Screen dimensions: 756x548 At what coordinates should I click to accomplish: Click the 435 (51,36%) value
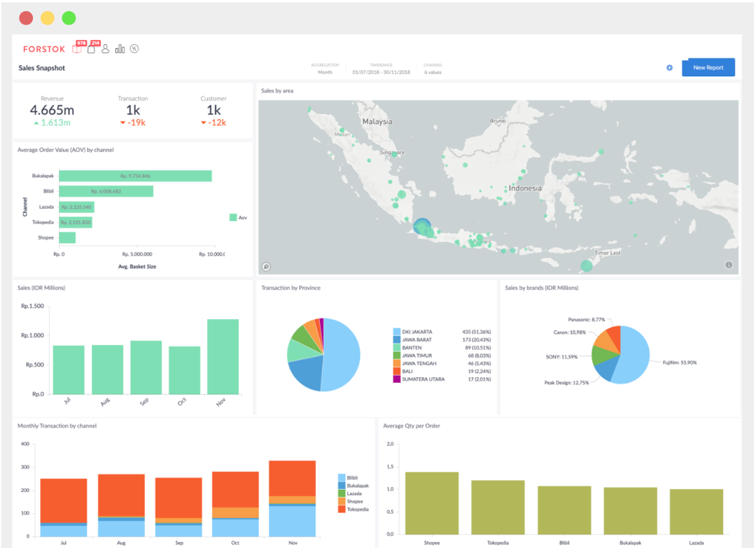477,332
